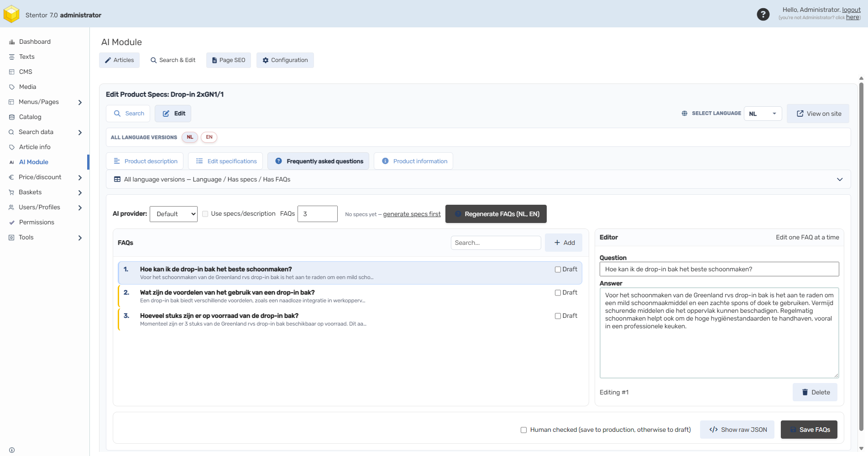Screen dimensions: 868x456
Task: Click the info icon at sidebar bottom
Action: pos(12,450)
